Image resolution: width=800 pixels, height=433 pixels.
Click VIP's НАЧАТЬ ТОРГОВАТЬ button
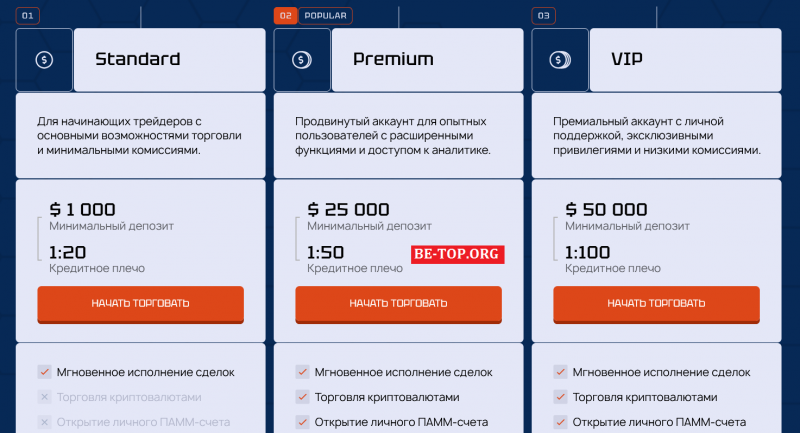point(657,304)
